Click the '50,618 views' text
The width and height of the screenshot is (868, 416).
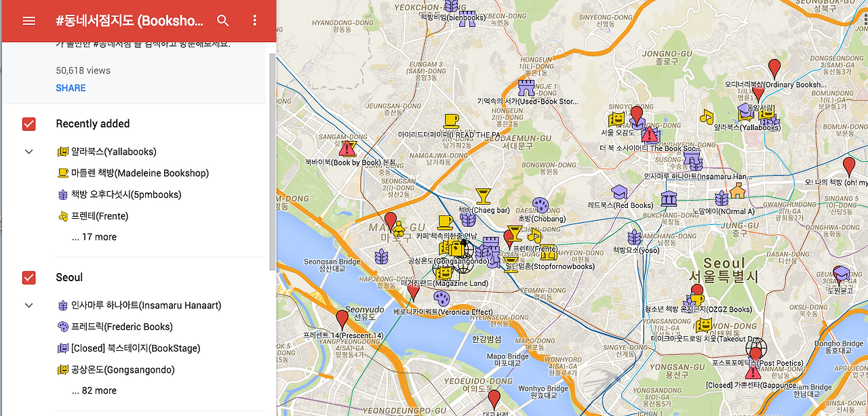(83, 70)
